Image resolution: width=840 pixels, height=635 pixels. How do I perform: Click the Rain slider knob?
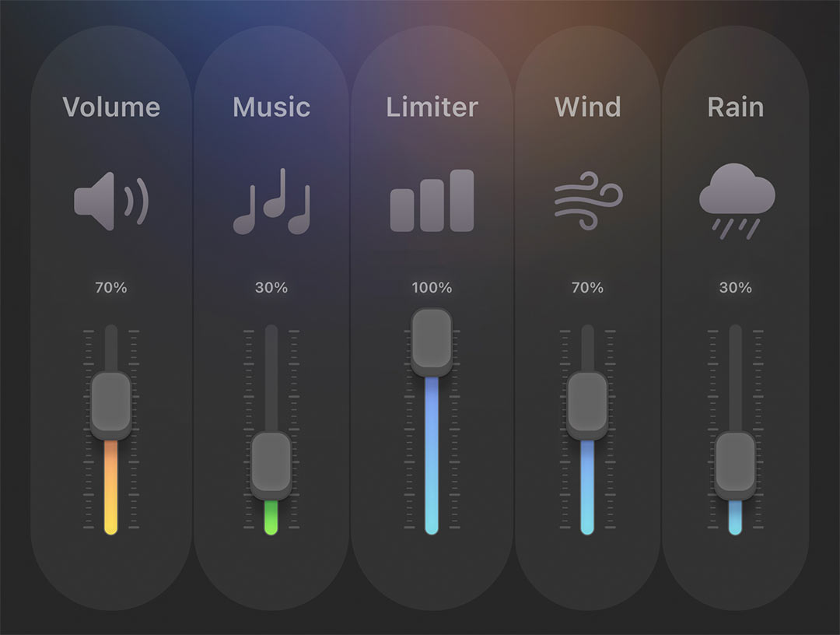click(x=736, y=465)
